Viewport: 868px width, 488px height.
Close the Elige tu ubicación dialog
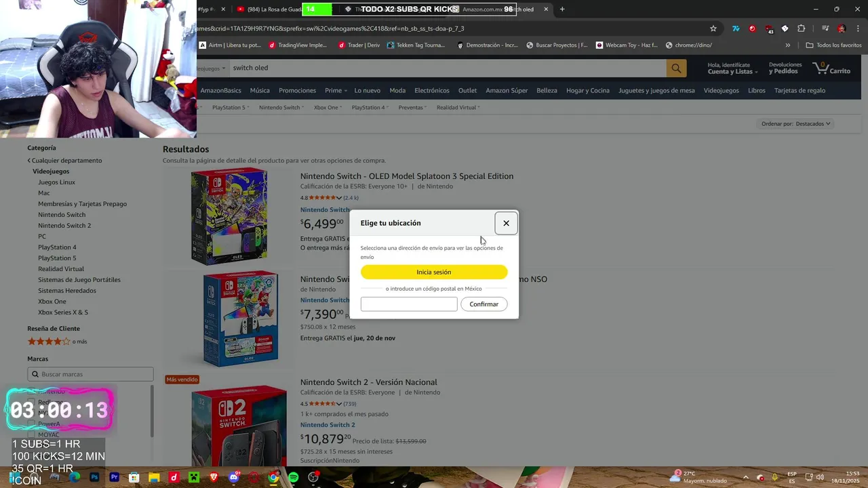506,223
